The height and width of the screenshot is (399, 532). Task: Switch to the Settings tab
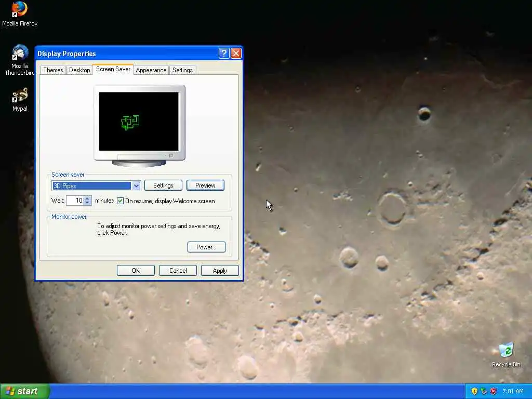(x=182, y=70)
